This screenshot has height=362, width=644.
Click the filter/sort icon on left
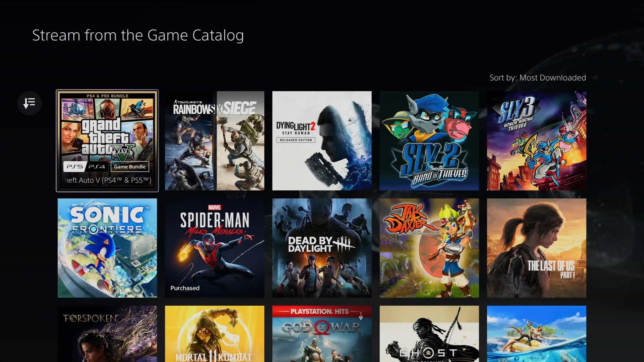pyautogui.click(x=30, y=103)
